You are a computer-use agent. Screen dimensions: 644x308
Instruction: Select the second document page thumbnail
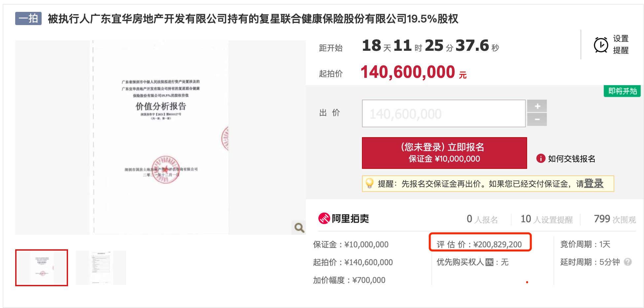101,268
